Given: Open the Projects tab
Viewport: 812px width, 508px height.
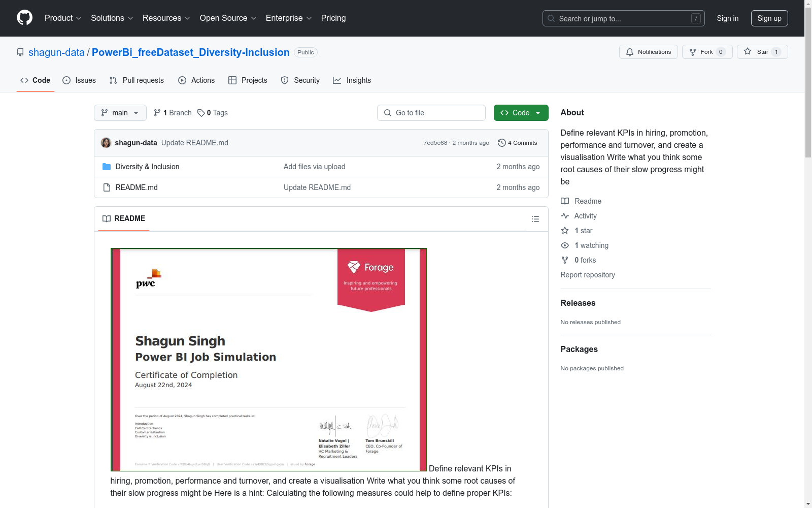Looking at the screenshot, I should pyautogui.click(x=248, y=80).
